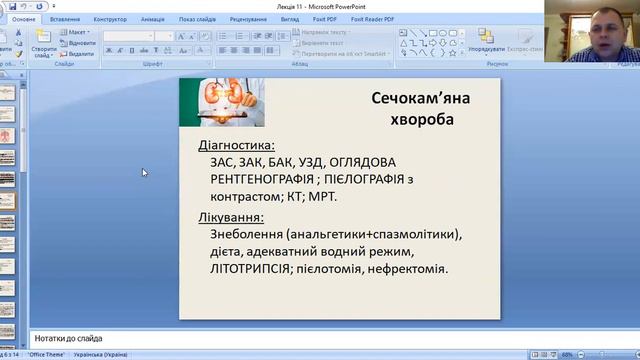Align text right
640x360 pixels.
pos(246,51)
